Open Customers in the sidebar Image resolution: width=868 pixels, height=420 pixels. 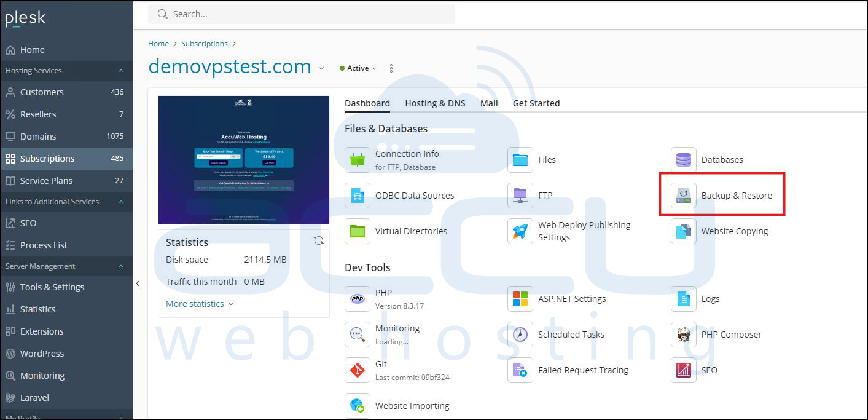point(66,92)
